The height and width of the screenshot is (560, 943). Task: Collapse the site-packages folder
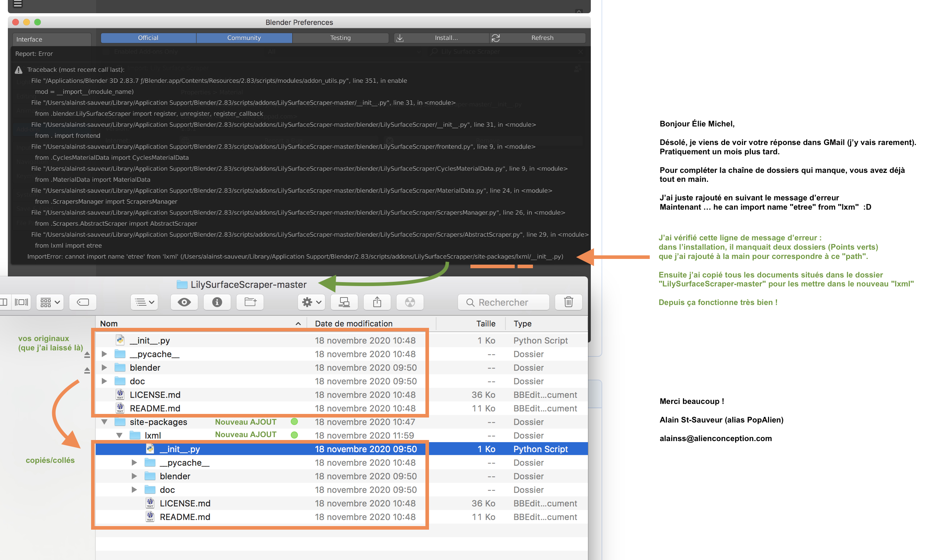click(104, 422)
